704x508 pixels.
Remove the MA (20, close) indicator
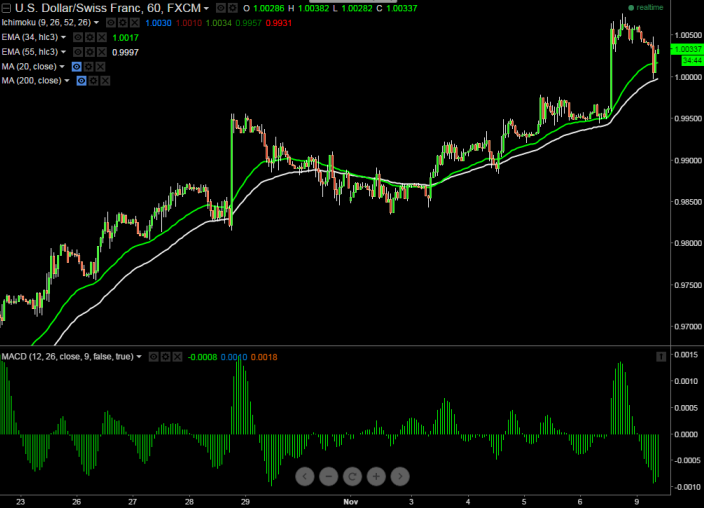[x=101, y=66]
